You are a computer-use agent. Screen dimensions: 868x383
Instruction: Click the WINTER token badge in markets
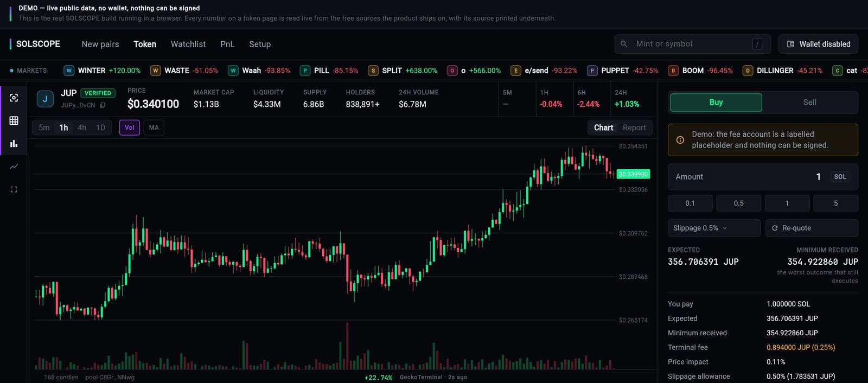click(x=69, y=71)
